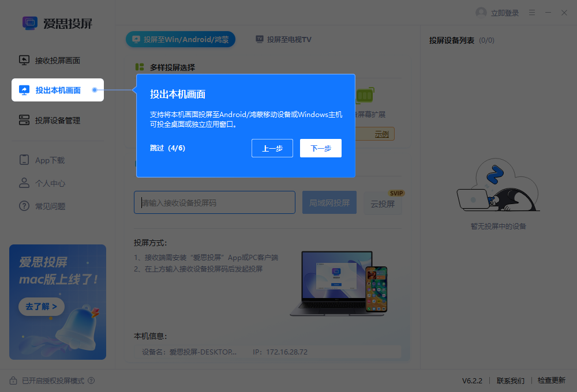Click 上一步 in the guide popup

pyautogui.click(x=272, y=148)
